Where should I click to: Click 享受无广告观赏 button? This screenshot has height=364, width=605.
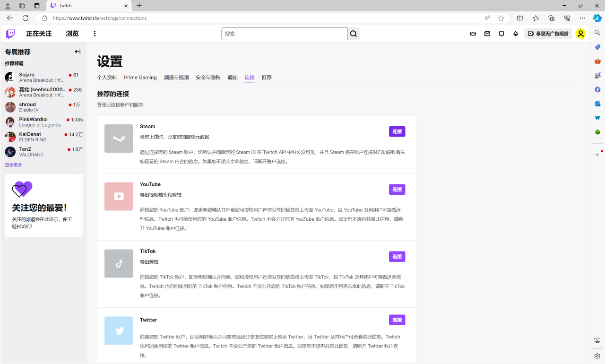548,34
